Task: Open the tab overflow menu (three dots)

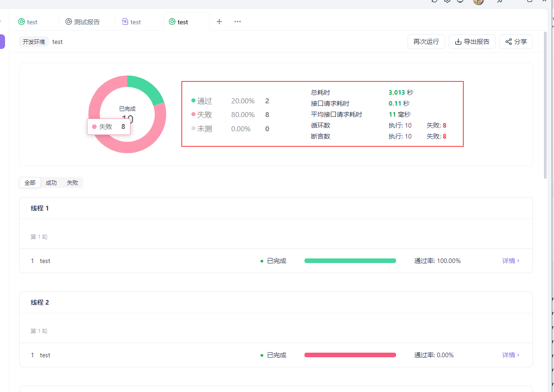Action: [x=238, y=21]
